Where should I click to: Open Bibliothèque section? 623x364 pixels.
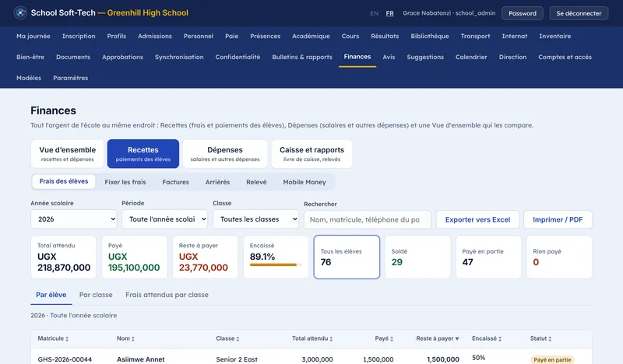coord(430,36)
